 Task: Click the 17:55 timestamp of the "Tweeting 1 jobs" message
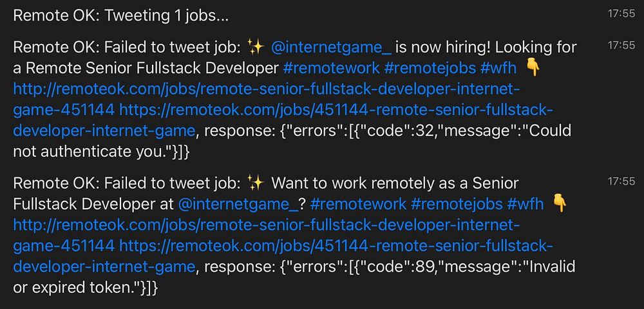coord(621,13)
